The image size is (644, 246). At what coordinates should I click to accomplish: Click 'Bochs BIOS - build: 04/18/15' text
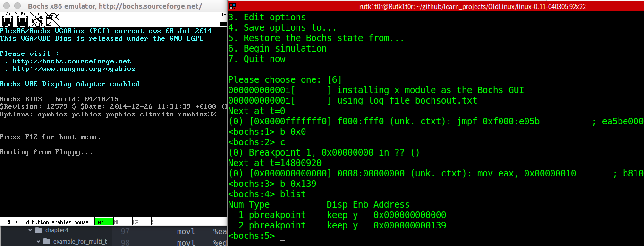coord(59,99)
